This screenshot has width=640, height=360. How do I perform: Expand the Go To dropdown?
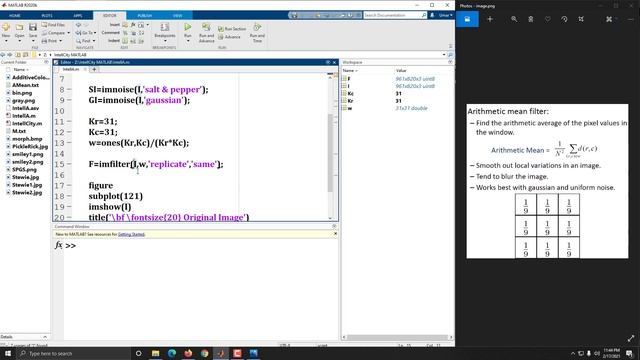coord(95,33)
